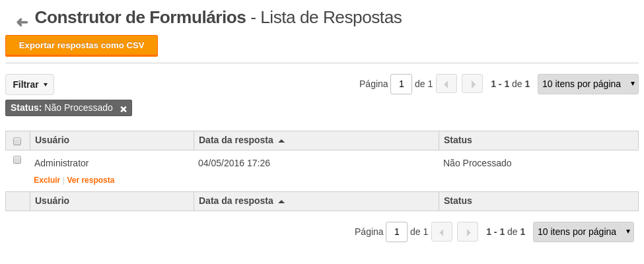
Task: Click the bottom Página number input field
Action: click(x=396, y=232)
